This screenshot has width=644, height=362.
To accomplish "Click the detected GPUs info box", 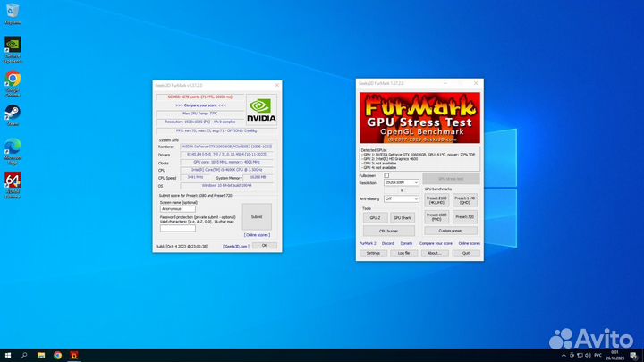I will pyautogui.click(x=419, y=159).
